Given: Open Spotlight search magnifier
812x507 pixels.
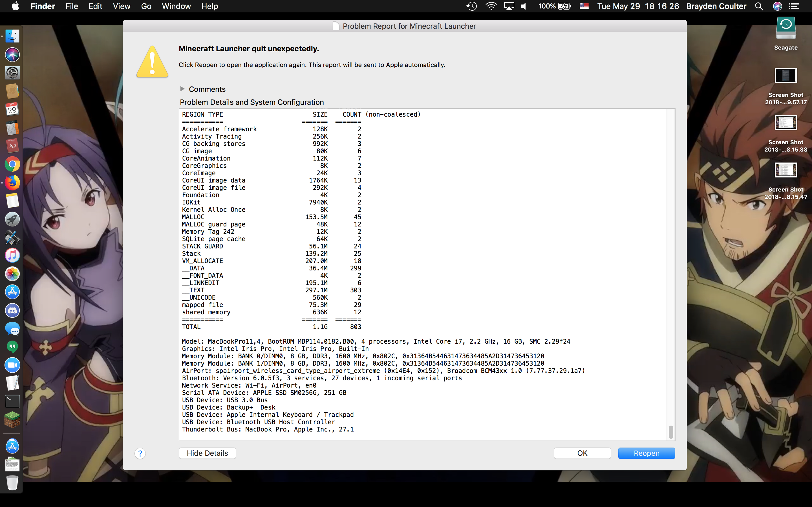Looking at the screenshot, I should coord(759,6).
